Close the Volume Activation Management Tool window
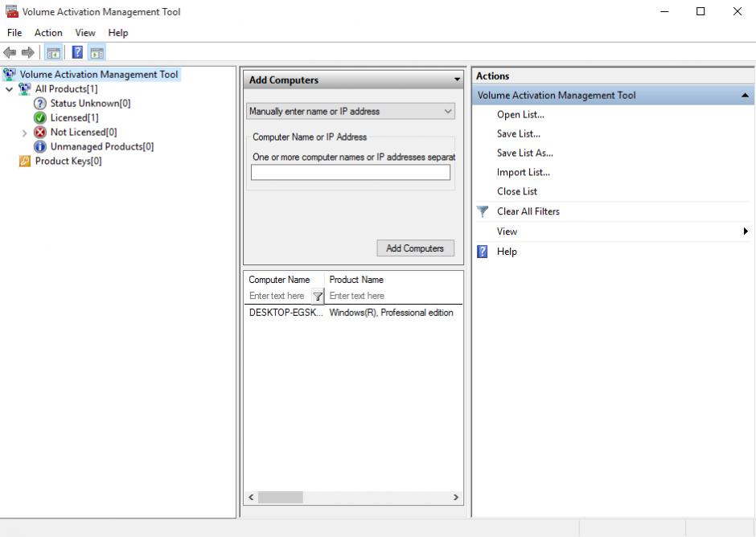This screenshot has width=756, height=537. pyautogui.click(x=738, y=11)
